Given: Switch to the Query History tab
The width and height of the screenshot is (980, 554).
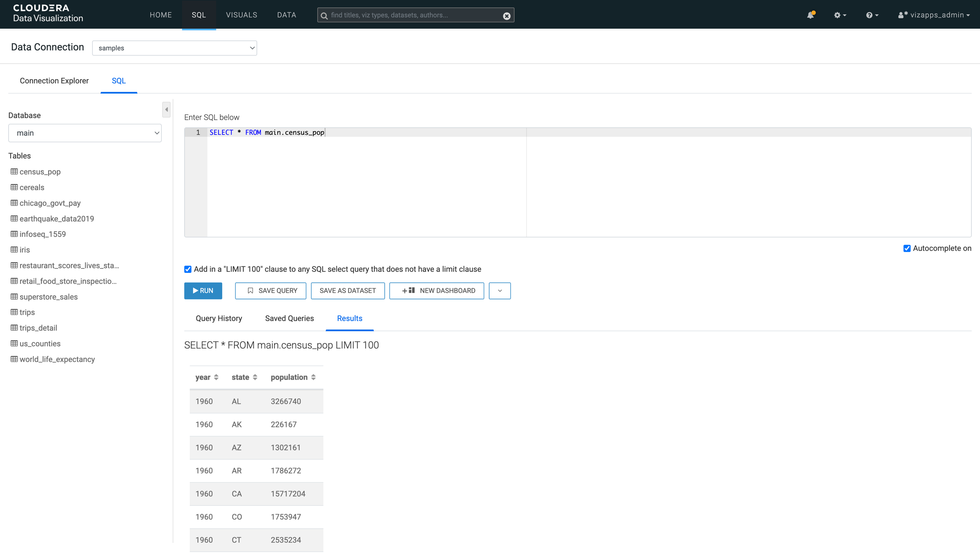Looking at the screenshot, I should (218, 318).
